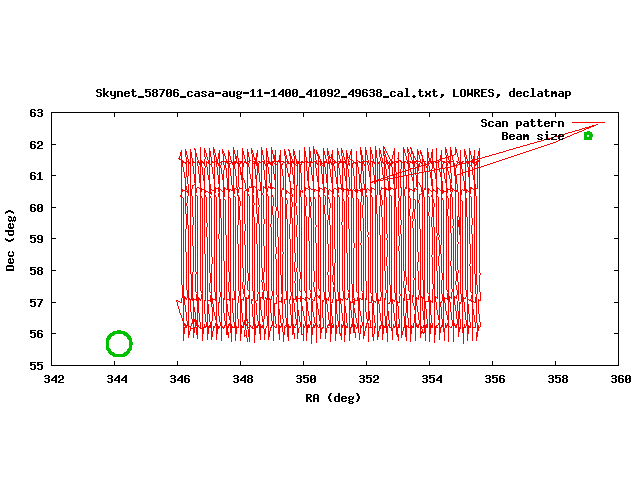Click the plot title starting with Skynet_58706
This screenshot has height=480, width=640.
[333, 93]
